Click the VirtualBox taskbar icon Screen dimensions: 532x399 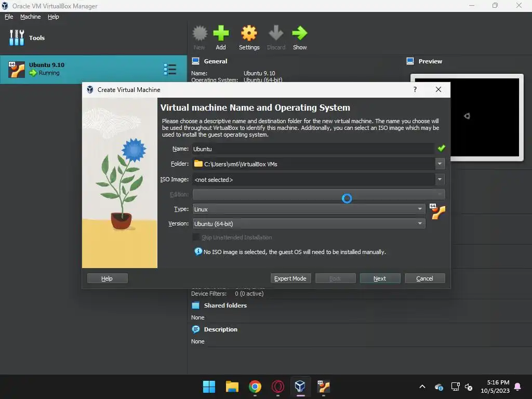[x=300, y=386]
